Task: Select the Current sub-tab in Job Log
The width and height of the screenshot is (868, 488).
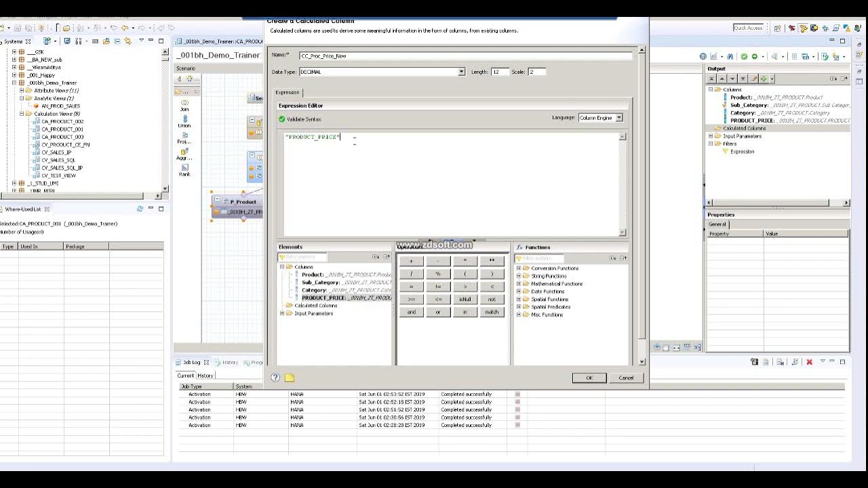Action: pos(185,375)
